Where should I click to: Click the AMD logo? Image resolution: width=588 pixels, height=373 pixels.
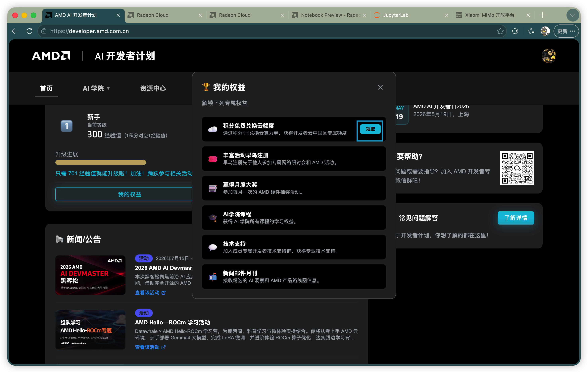click(51, 56)
